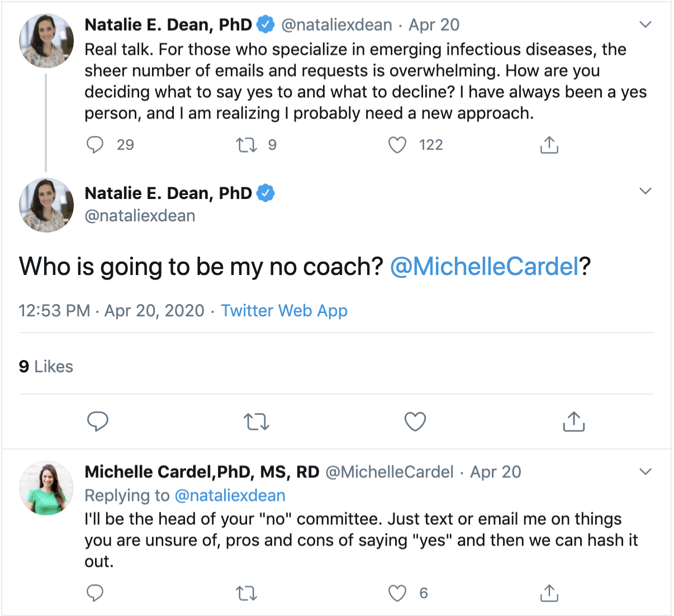Like the first tweet with 122 likes
Viewport: 674px width, 616px height.
397,145
